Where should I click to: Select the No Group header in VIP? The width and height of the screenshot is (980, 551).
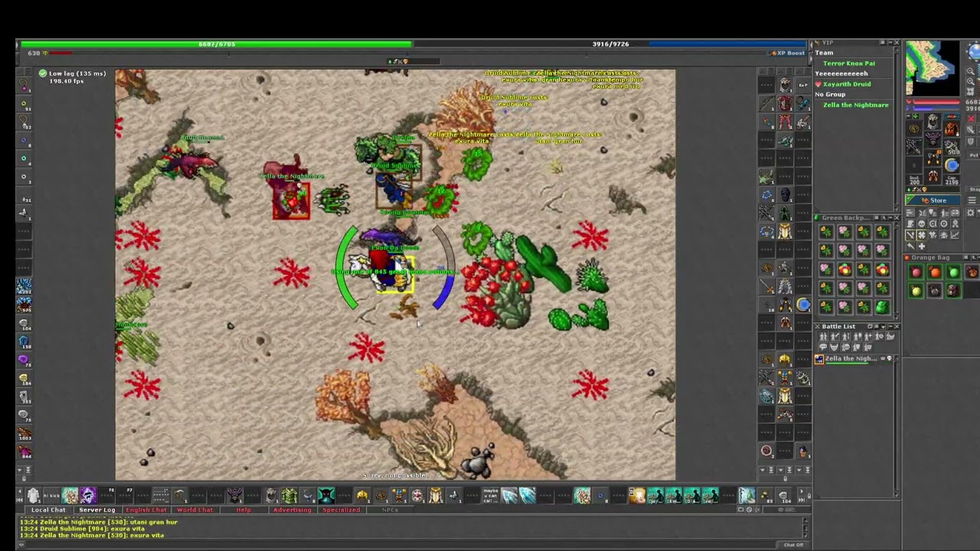click(830, 94)
